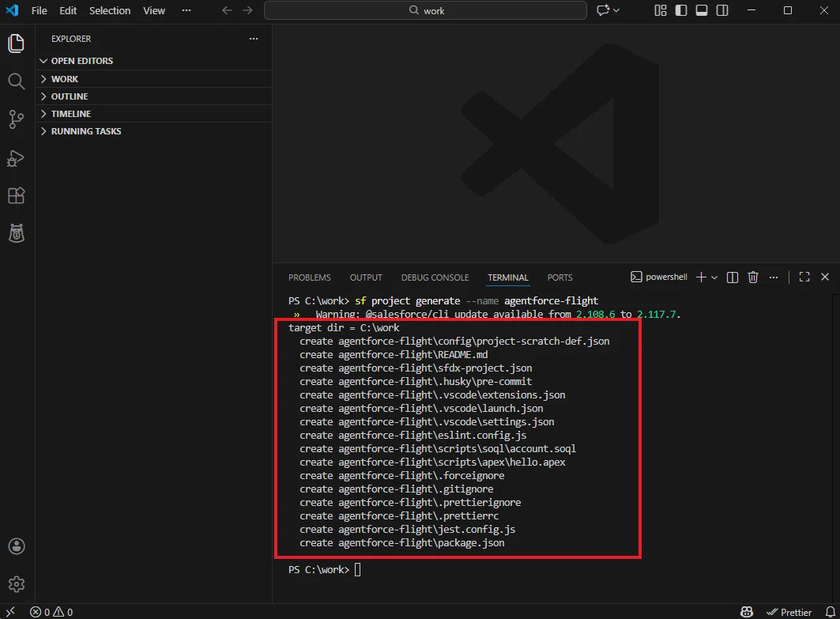Open the Manage settings gear
This screenshot has width=840, height=619.
click(x=17, y=583)
